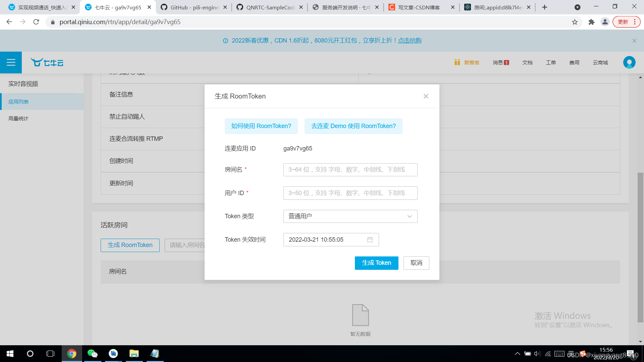Open the 新推官 gift icon link

(467, 62)
